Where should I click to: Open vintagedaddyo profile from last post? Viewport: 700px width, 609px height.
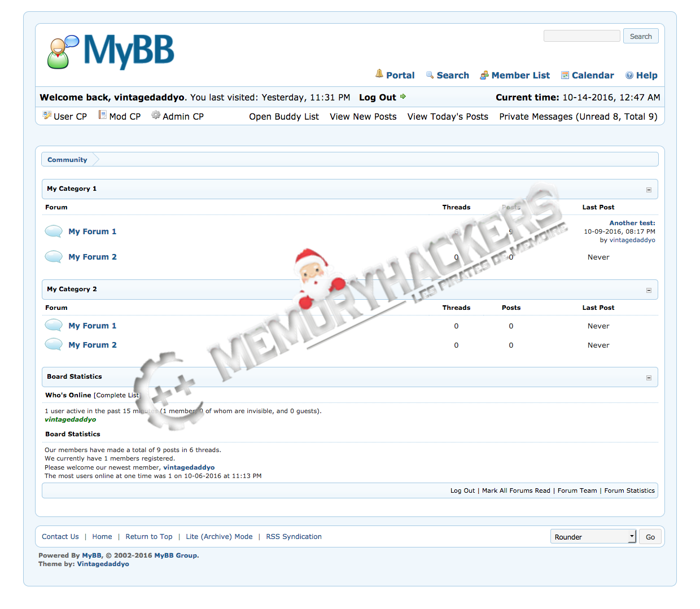click(x=632, y=240)
